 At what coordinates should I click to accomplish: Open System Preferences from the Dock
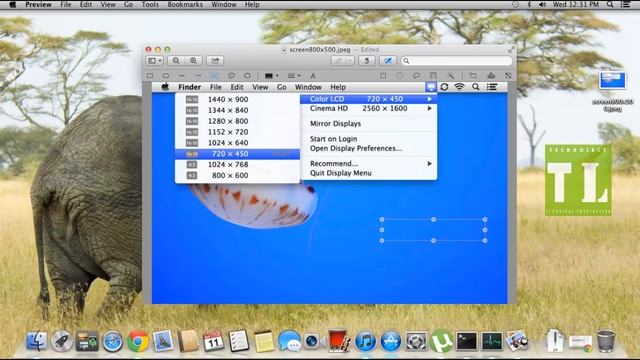pos(416,341)
